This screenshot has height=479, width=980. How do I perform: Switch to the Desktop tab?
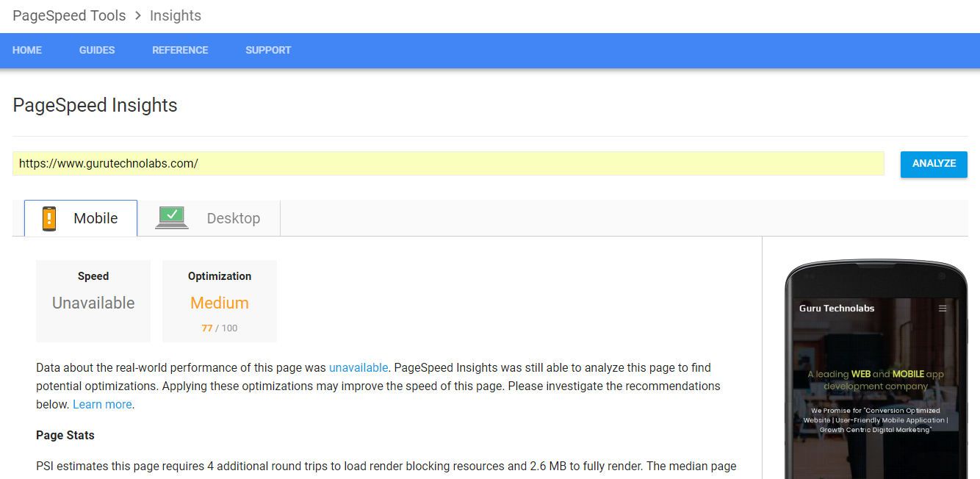pyautogui.click(x=209, y=218)
